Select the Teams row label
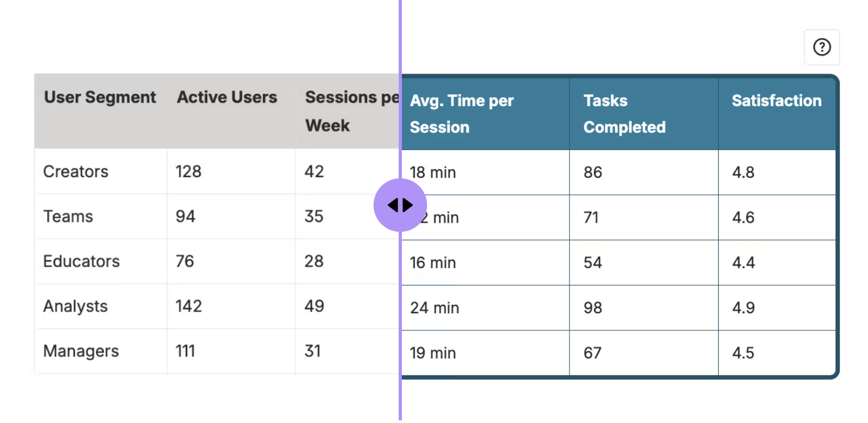The image size is (868, 423). pyautogui.click(x=68, y=216)
